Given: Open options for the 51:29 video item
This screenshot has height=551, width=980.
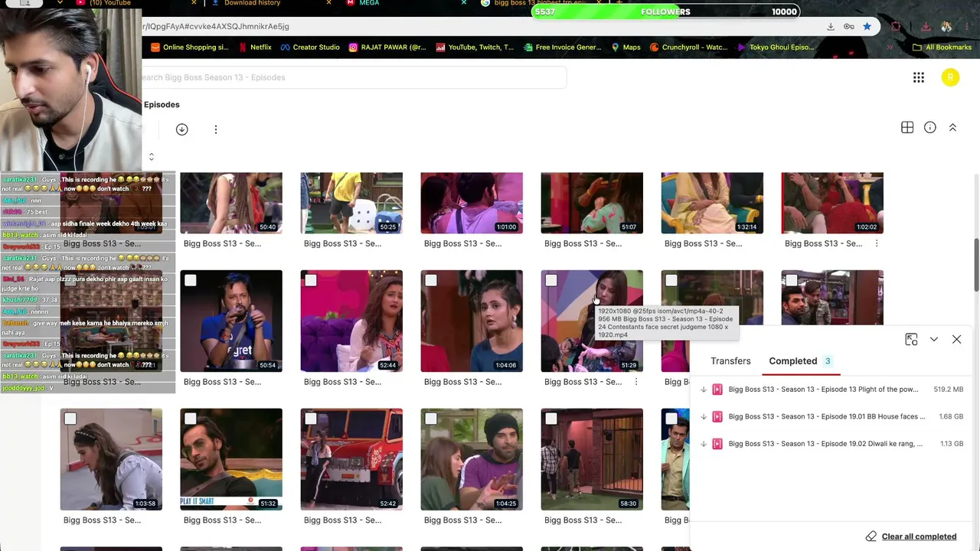Looking at the screenshot, I should click(636, 382).
